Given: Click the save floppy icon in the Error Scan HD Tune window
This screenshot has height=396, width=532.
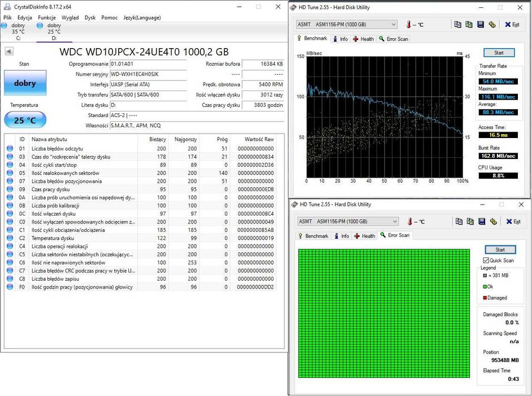Looking at the screenshot, I should tap(482, 221).
